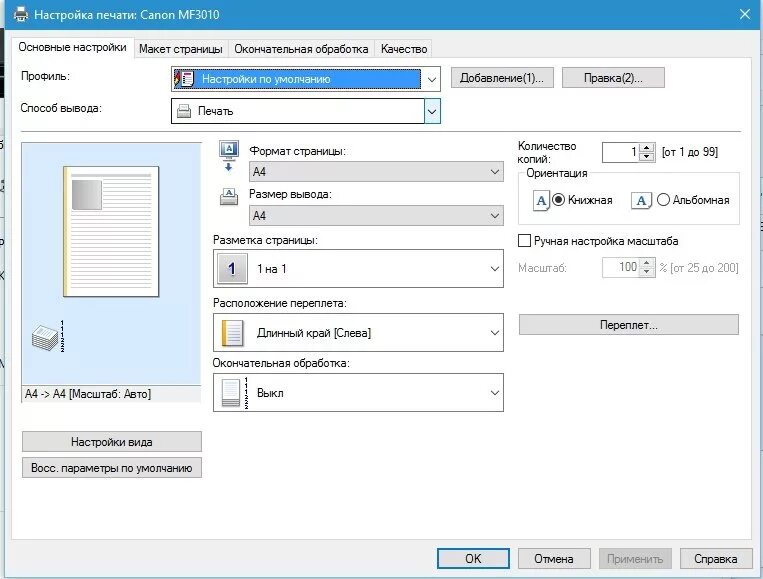Select the 'Книжная' orientation radio button
The image size is (763, 579).
click(x=558, y=200)
